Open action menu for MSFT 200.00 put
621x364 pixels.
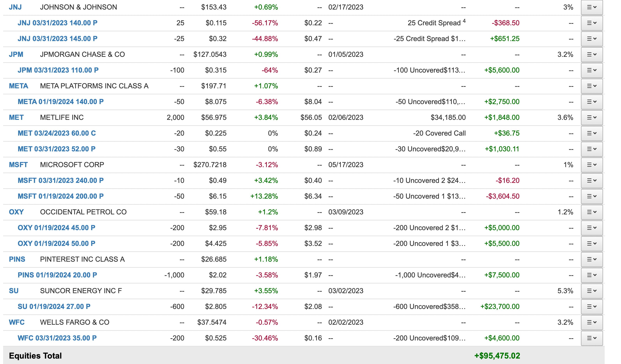tap(592, 196)
